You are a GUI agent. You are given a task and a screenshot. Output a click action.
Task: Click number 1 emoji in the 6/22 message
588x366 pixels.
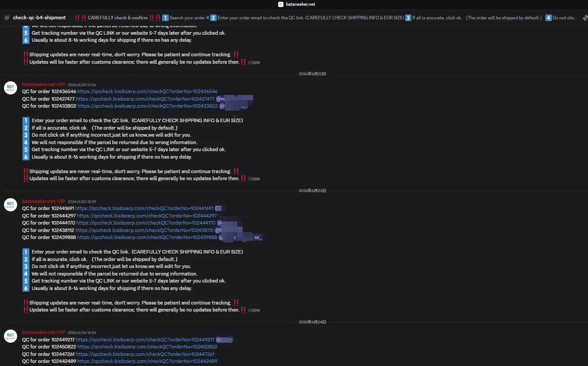click(26, 120)
